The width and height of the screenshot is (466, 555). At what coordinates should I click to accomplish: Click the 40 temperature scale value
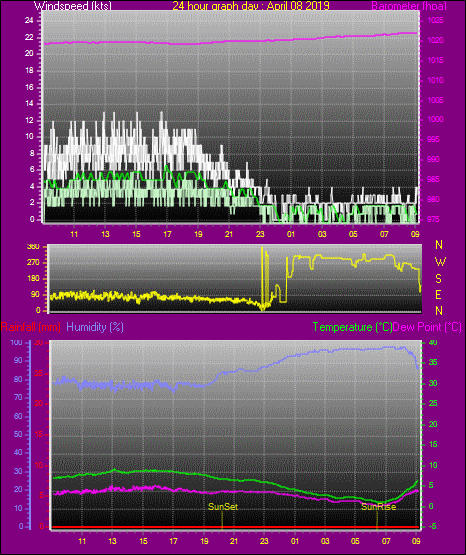point(433,342)
